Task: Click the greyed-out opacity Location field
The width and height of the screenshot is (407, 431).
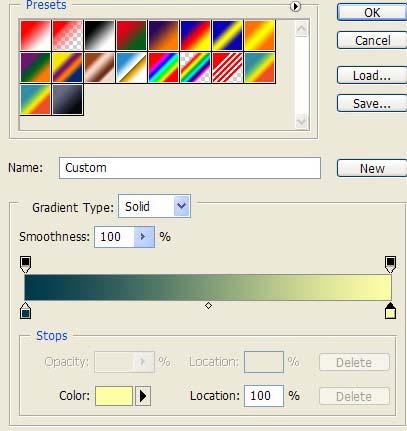Action: (264, 362)
